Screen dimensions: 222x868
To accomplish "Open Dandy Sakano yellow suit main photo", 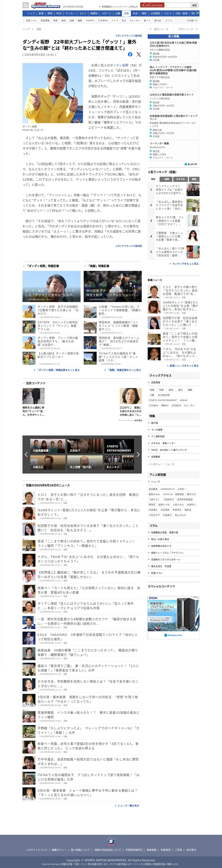I will [x=53, y=93].
